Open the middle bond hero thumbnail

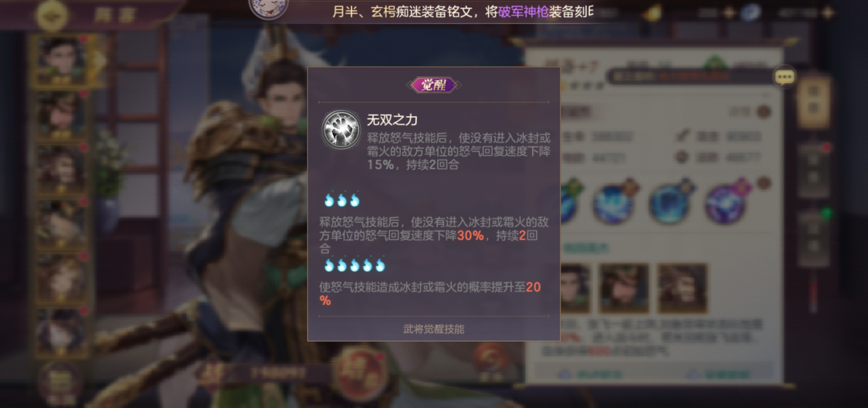624,288
